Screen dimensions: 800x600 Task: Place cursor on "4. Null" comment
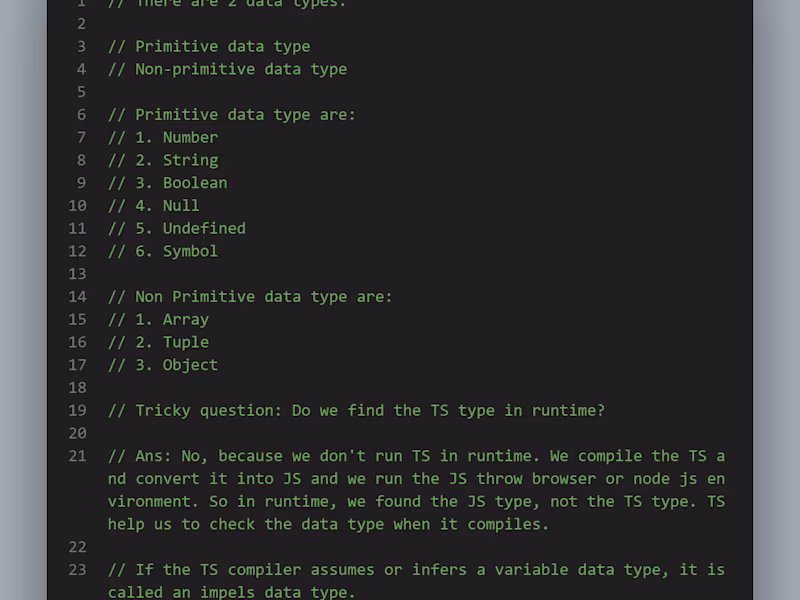[154, 206]
